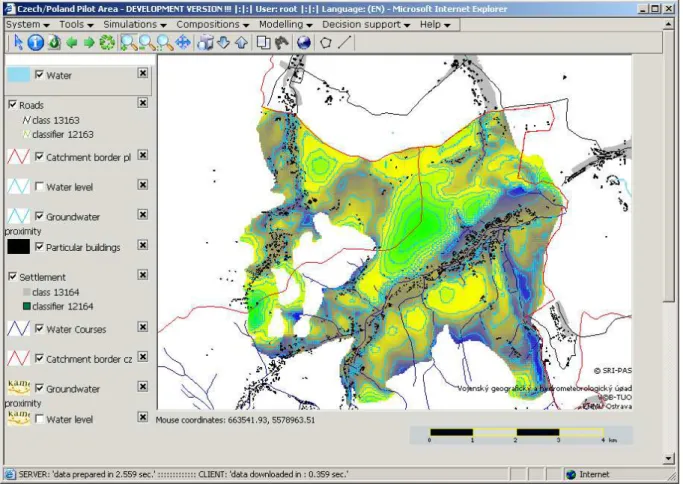Viewport: 683px width, 484px height.
Task: Remove the Roads layer with its X button
Action: [x=143, y=103]
